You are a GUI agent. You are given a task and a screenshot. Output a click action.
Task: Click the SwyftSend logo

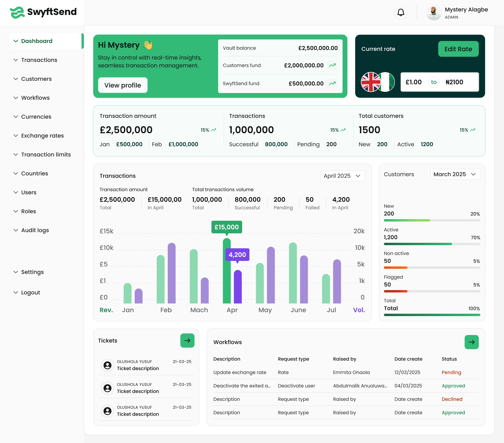click(x=43, y=12)
